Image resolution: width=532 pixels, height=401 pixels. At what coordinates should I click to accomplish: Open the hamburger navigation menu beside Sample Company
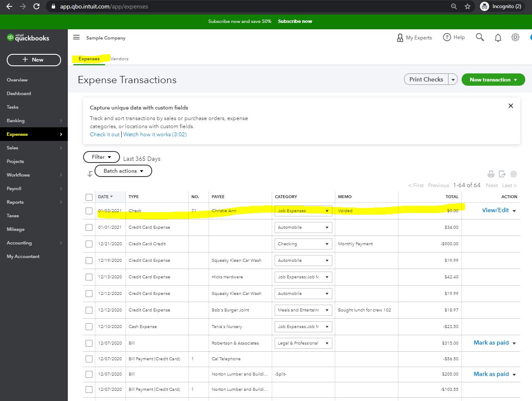point(76,37)
